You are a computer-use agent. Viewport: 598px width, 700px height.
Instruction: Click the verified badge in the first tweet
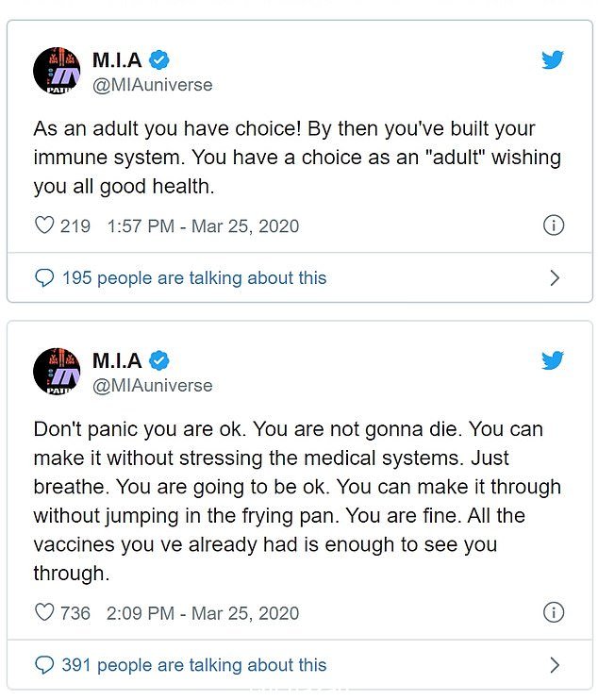click(158, 59)
